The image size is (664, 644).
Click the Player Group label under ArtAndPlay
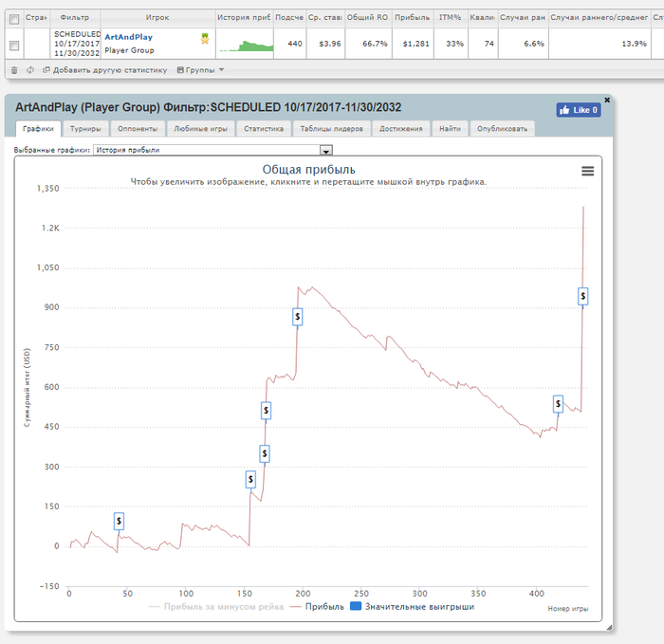pyautogui.click(x=129, y=50)
